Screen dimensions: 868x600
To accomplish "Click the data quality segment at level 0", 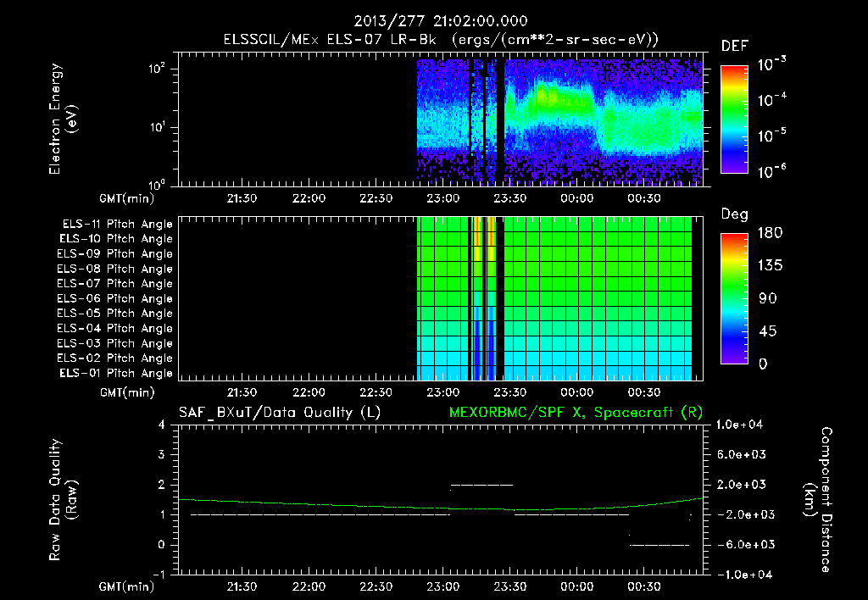I will point(659,545).
